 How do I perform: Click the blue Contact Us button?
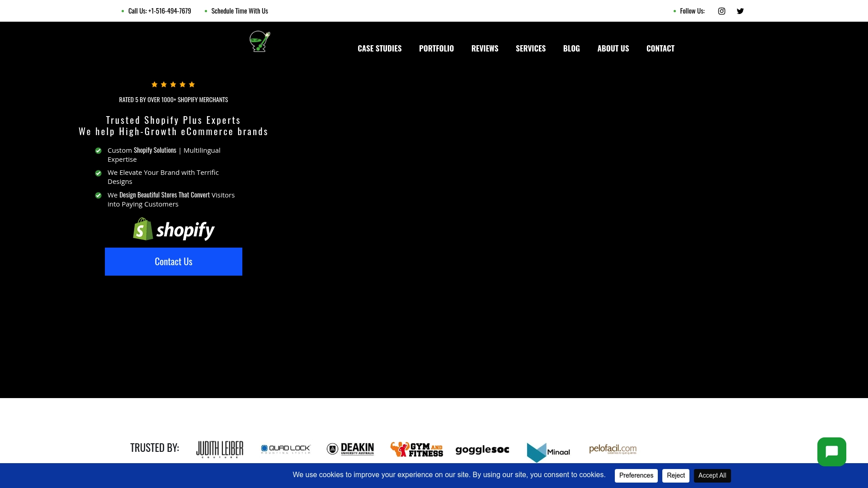click(x=174, y=261)
